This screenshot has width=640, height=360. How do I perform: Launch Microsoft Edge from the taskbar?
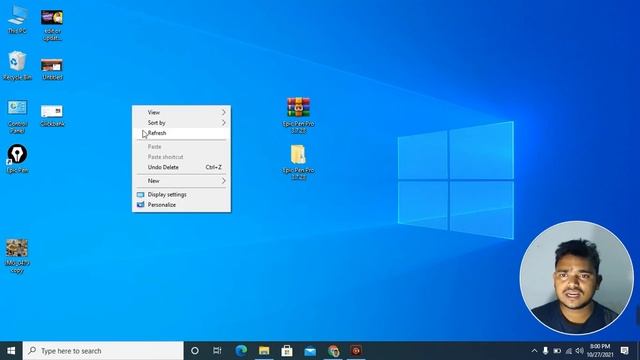click(241, 351)
